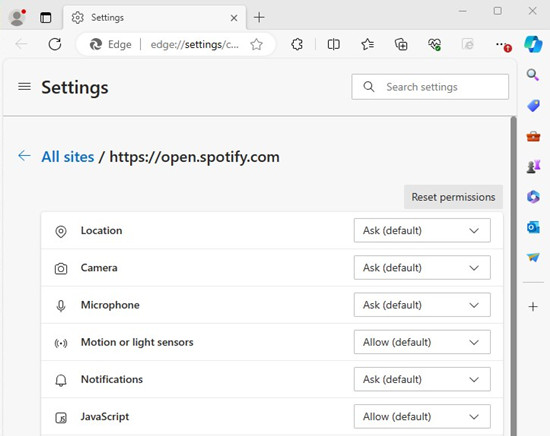Click the Edge logo in address bar
Viewport: 550px width, 436px height.
click(96, 45)
